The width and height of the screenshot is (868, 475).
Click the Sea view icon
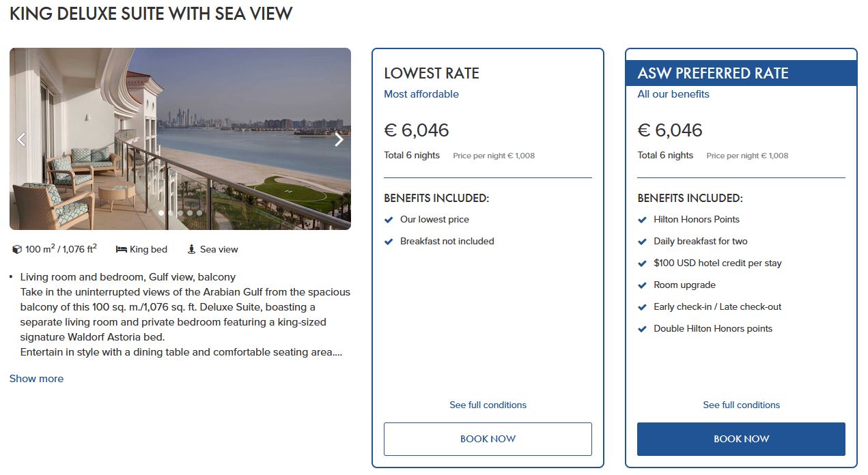tap(192, 250)
